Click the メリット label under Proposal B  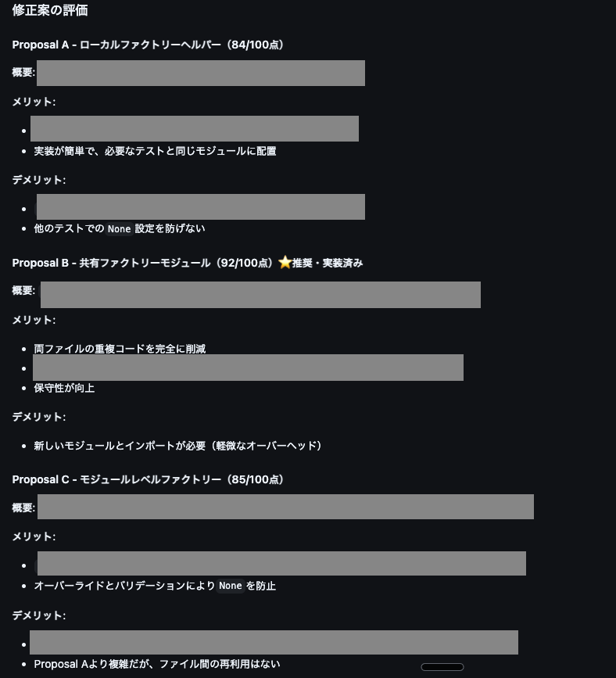tap(34, 320)
